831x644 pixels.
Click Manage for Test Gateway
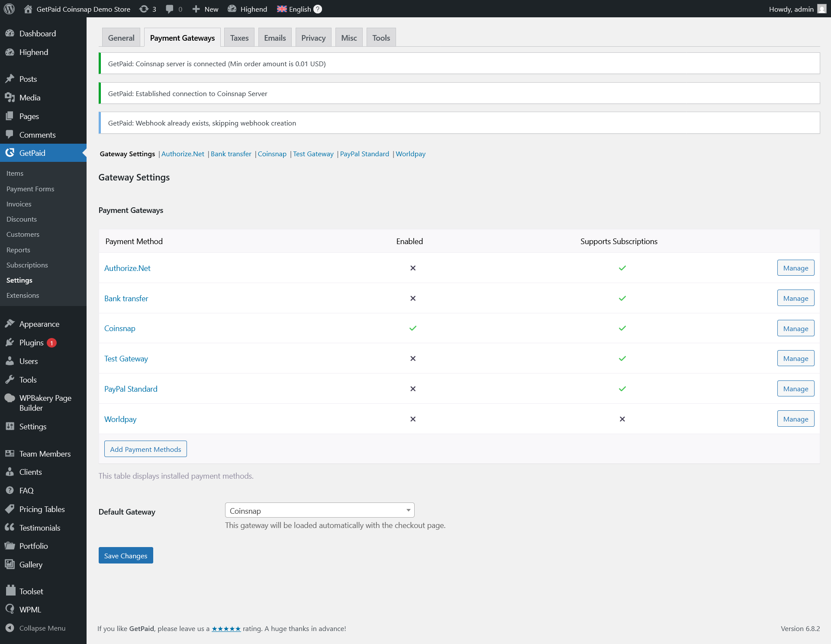[x=796, y=358]
